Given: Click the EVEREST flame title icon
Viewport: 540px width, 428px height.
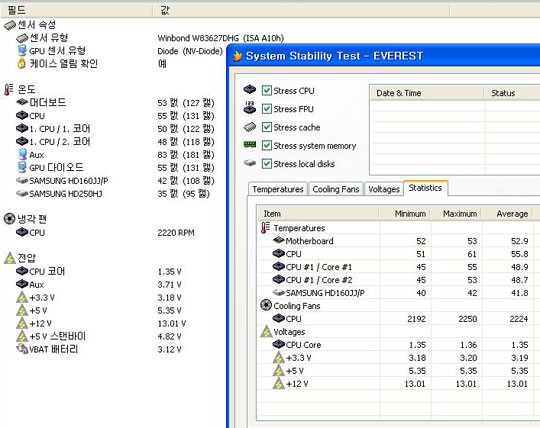Looking at the screenshot, I should pyautogui.click(x=237, y=56).
